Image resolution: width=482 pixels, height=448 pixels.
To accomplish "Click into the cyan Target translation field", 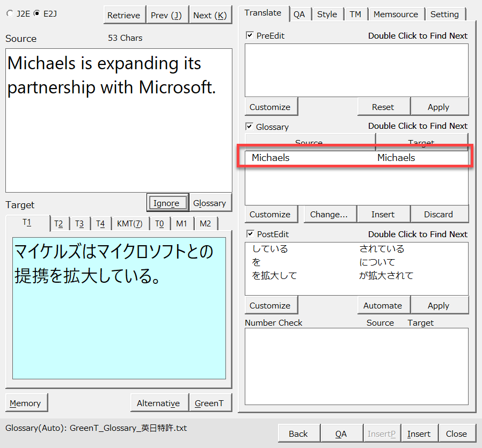I will click(x=118, y=322).
